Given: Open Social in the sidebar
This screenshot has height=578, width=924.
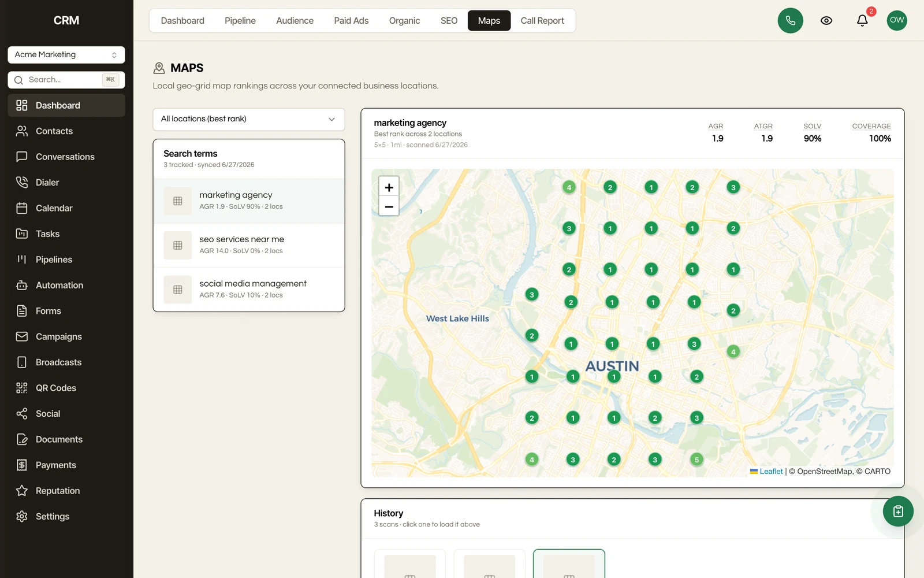Looking at the screenshot, I should (x=66, y=414).
